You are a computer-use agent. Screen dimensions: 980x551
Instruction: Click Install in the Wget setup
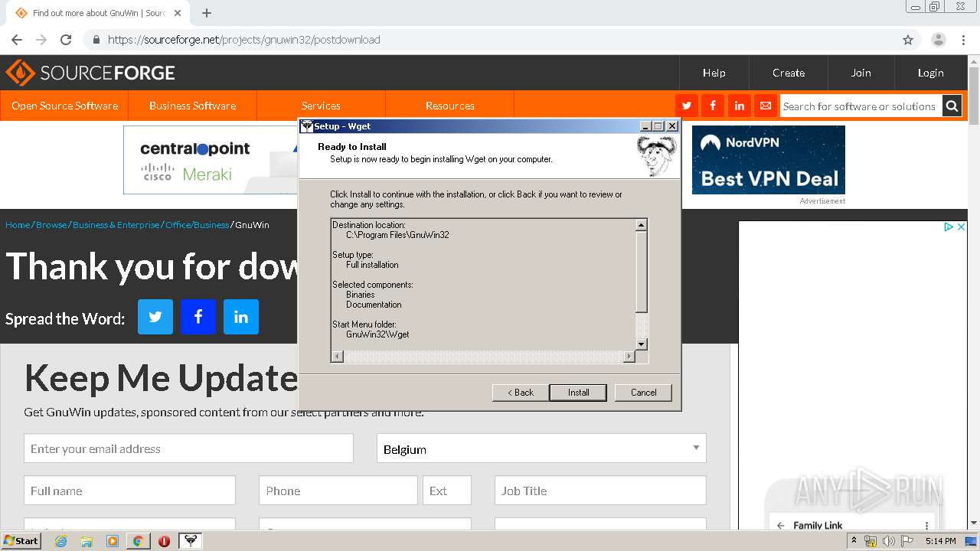tap(578, 393)
